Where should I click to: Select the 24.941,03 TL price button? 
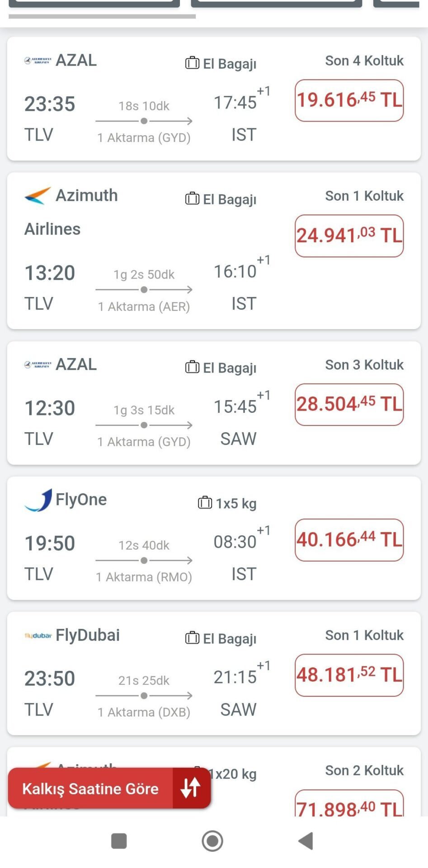349,236
